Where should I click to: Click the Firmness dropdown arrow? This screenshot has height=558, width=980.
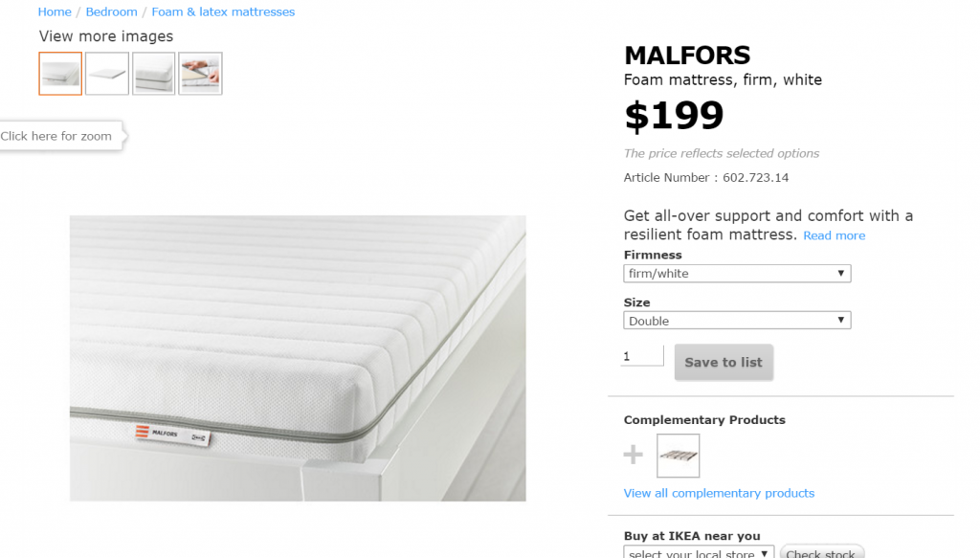[x=840, y=273]
